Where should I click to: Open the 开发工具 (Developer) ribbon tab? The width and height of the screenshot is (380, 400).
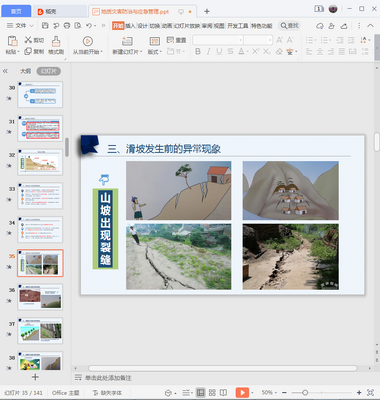click(x=238, y=26)
